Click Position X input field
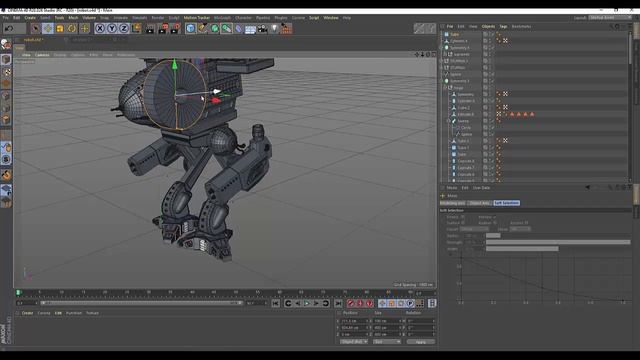Image resolution: width=640 pixels, height=360 pixels. pos(355,321)
